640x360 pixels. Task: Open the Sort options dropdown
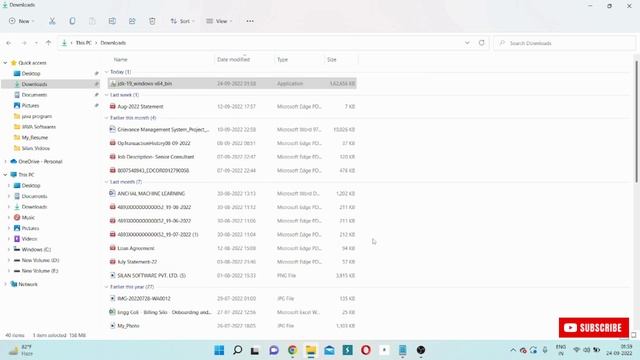(x=182, y=21)
